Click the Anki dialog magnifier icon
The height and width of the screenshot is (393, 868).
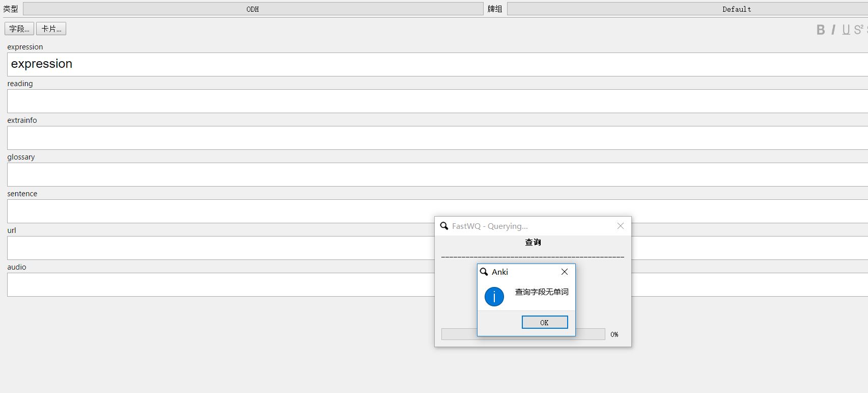[x=484, y=272]
